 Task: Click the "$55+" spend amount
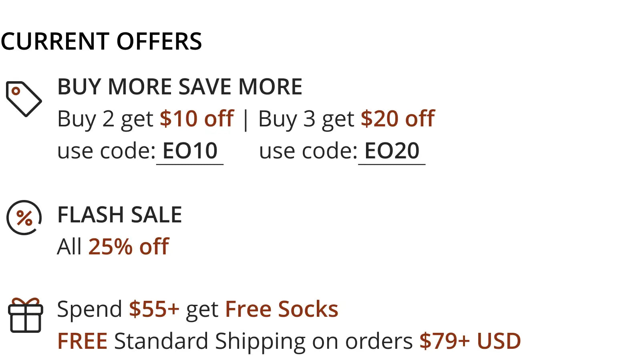click(x=154, y=309)
